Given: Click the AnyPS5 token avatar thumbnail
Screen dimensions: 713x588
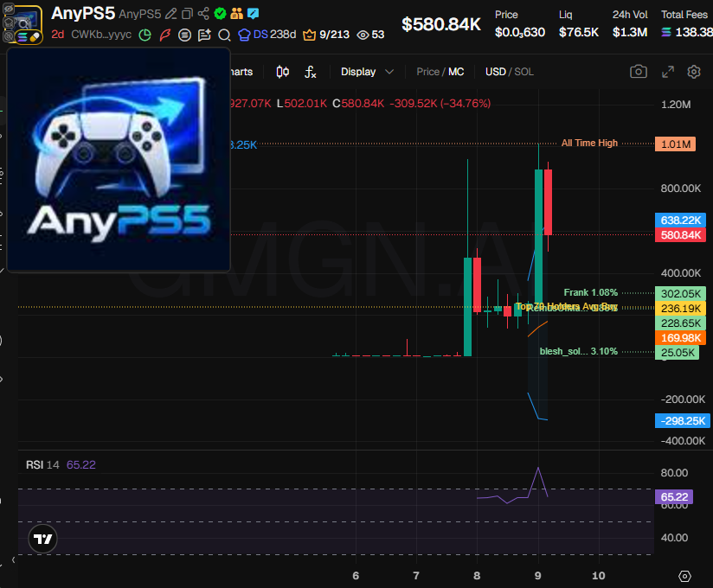Looking at the screenshot, I should pyautogui.click(x=28, y=22).
